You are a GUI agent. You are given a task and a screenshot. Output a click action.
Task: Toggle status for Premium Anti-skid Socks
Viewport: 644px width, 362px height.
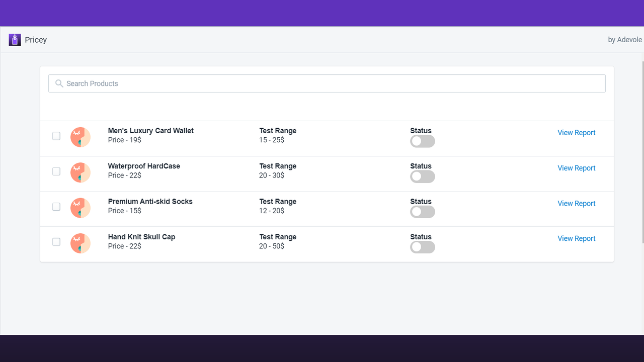423,212
